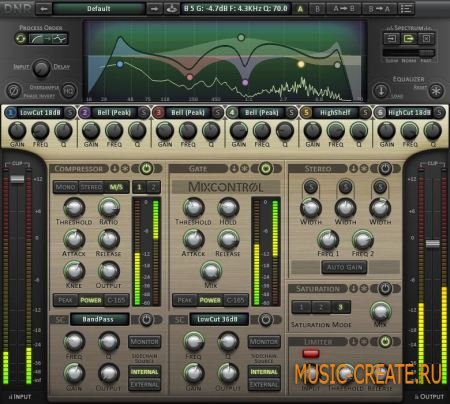Select C-165 detection in Gate
Image resolution: width=450 pixels, height=404 pixels.
tap(236, 300)
